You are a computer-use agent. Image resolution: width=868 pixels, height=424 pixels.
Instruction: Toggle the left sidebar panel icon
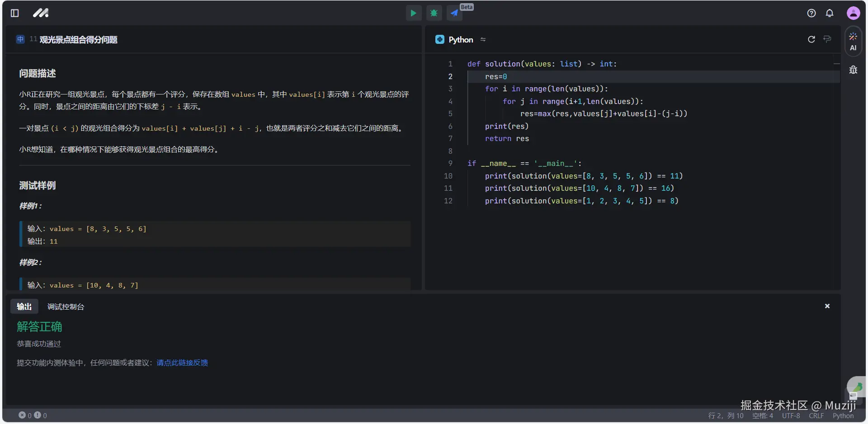click(x=15, y=13)
